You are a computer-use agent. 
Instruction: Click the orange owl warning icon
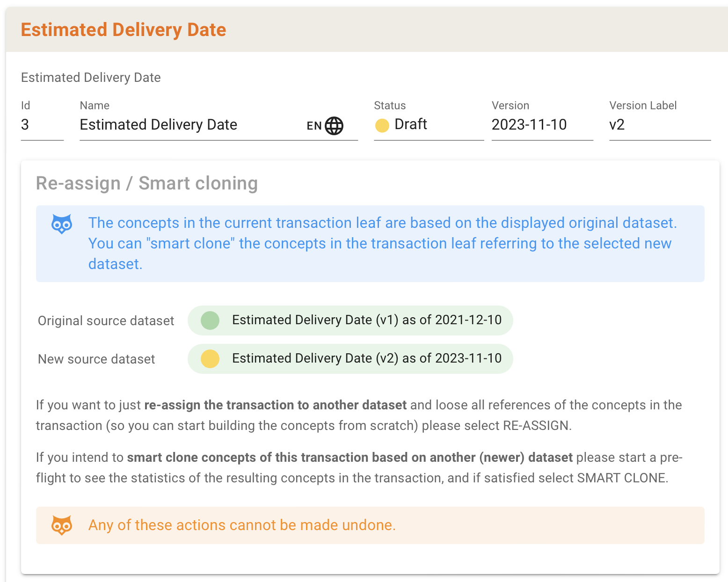[x=62, y=525]
